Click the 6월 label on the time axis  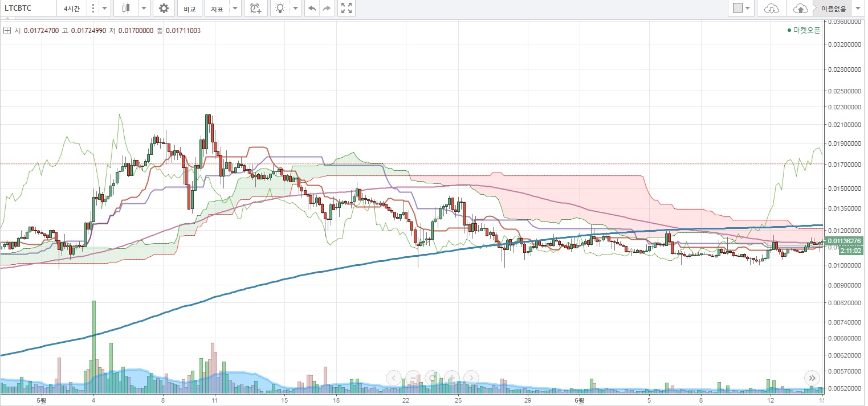point(579,401)
